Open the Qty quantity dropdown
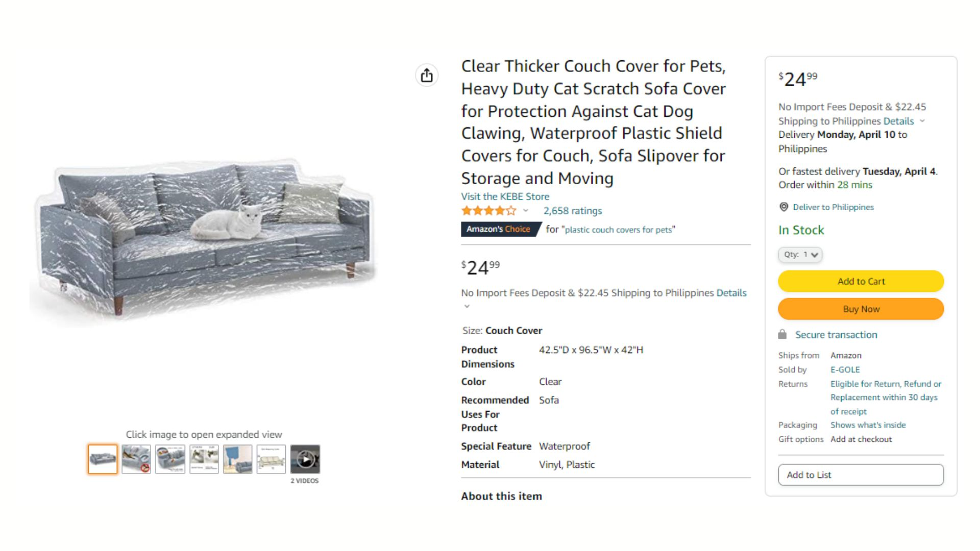The image size is (980, 551). (800, 255)
